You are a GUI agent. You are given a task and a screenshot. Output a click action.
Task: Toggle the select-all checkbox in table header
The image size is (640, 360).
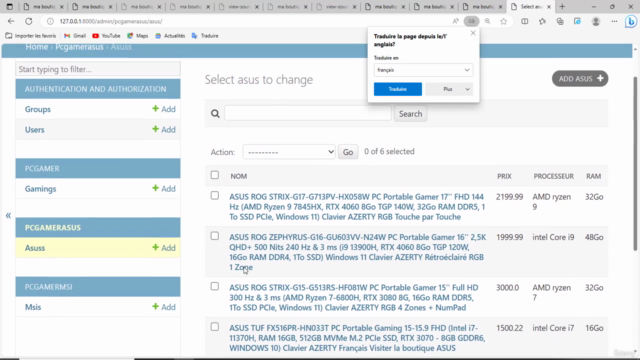215,175
